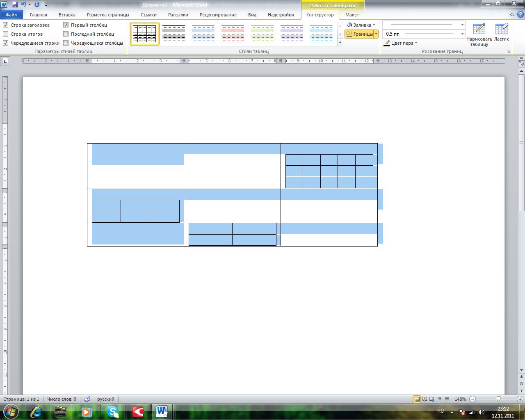The width and height of the screenshot is (525, 420).
Task: Open the zoom dialog via 148%
Action: (x=460, y=399)
